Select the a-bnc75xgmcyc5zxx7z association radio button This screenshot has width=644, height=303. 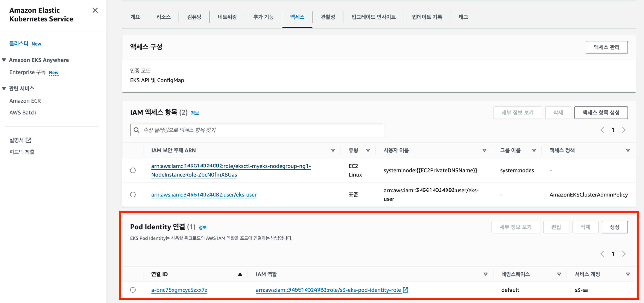tap(133, 290)
